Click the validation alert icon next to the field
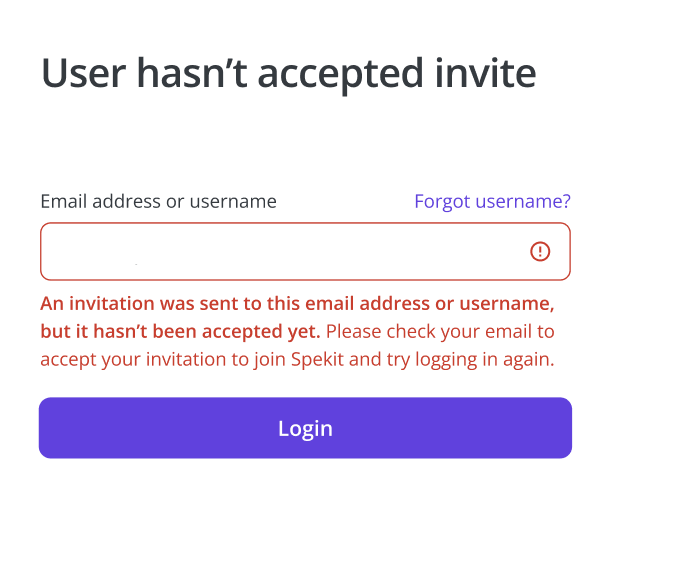This screenshot has height=578, width=674. click(539, 251)
